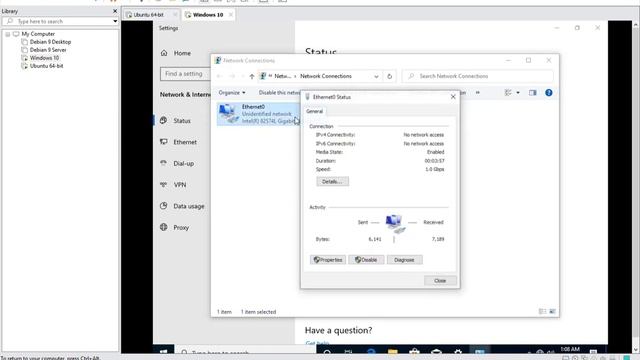
Task: Open the Organize dropdown menu
Action: tap(232, 93)
